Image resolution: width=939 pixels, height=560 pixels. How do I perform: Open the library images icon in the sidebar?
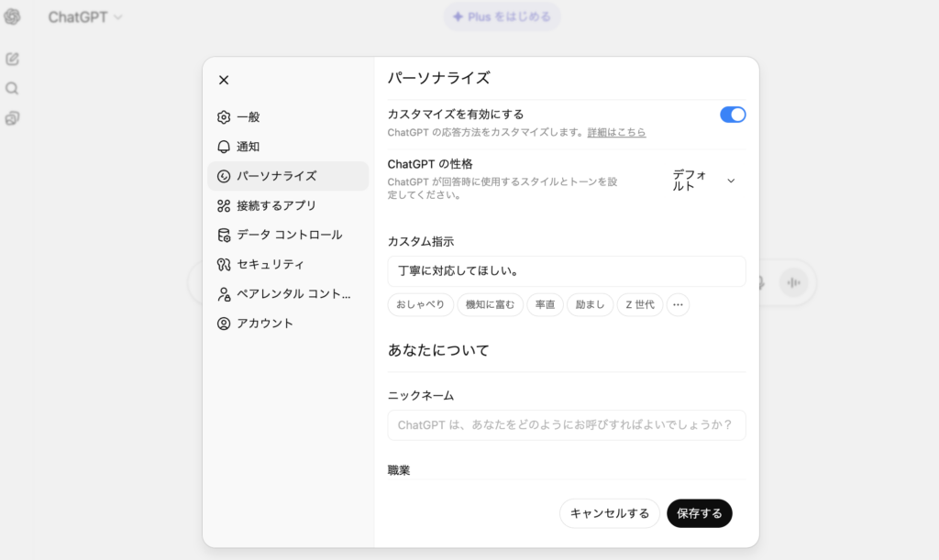click(x=13, y=118)
